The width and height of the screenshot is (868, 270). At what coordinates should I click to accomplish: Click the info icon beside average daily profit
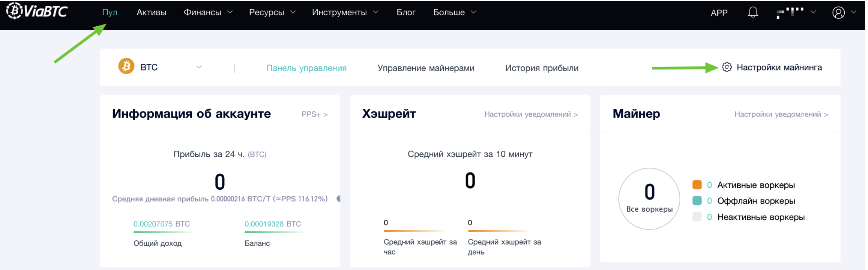tap(339, 199)
